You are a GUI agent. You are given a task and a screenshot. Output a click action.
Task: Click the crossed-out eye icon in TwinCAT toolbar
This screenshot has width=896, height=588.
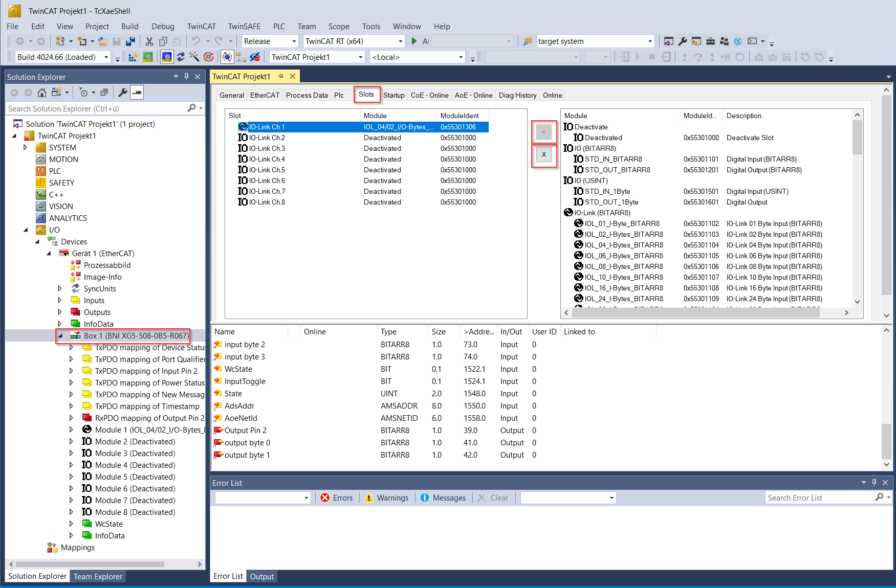coord(255,57)
